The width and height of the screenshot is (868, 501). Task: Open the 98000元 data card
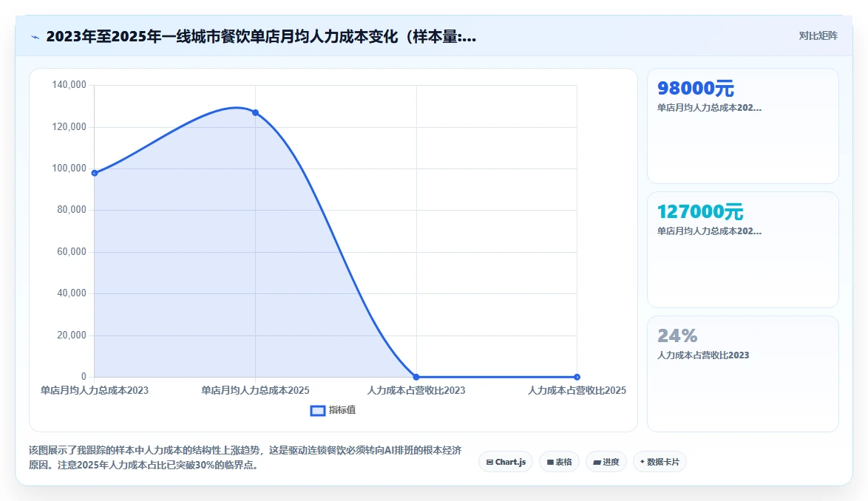pos(743,126)
